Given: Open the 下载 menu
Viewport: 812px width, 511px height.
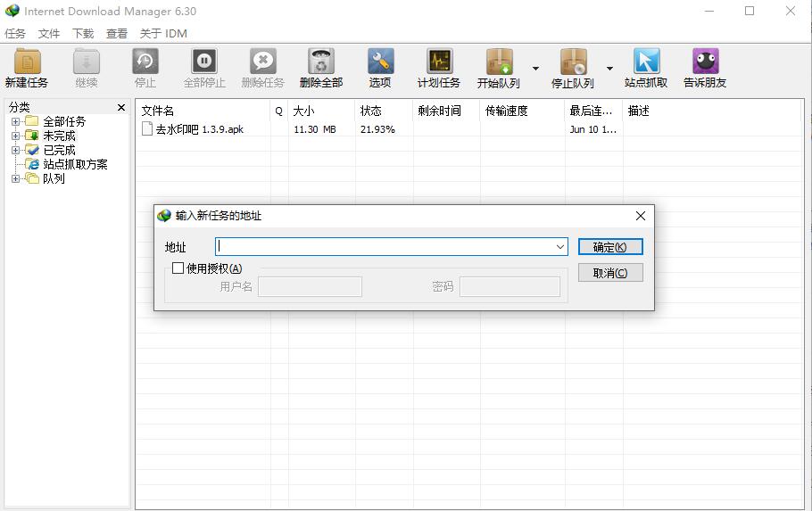Looking at the screenshot, I should coord(83,34).
